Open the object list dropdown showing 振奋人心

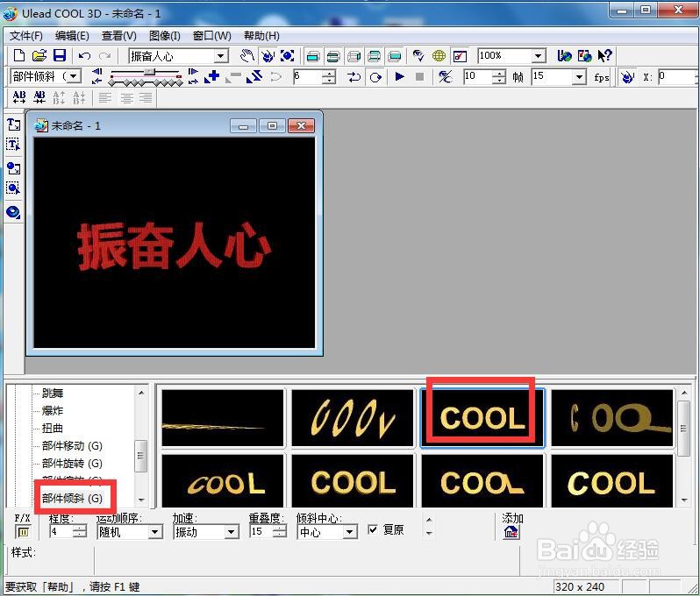click(x=221, y=56)
